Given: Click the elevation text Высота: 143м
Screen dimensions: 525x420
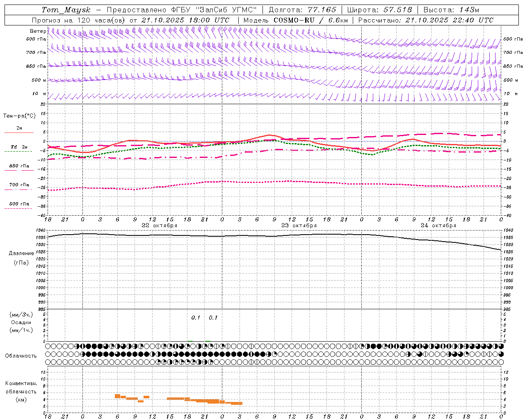Looking at the screenshot, I should [451, 10].
